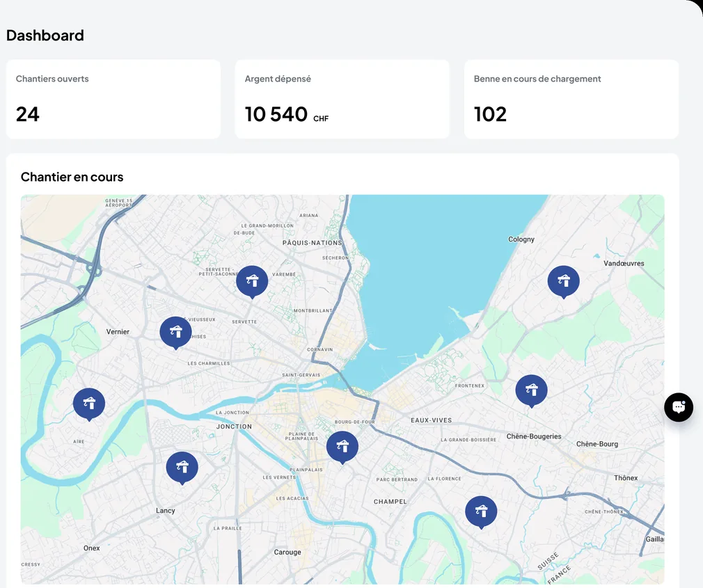The height and width of the screenshot is (588, 703).
Task: Click the Chantier en cours heading
Action: (x=72, y=177)
